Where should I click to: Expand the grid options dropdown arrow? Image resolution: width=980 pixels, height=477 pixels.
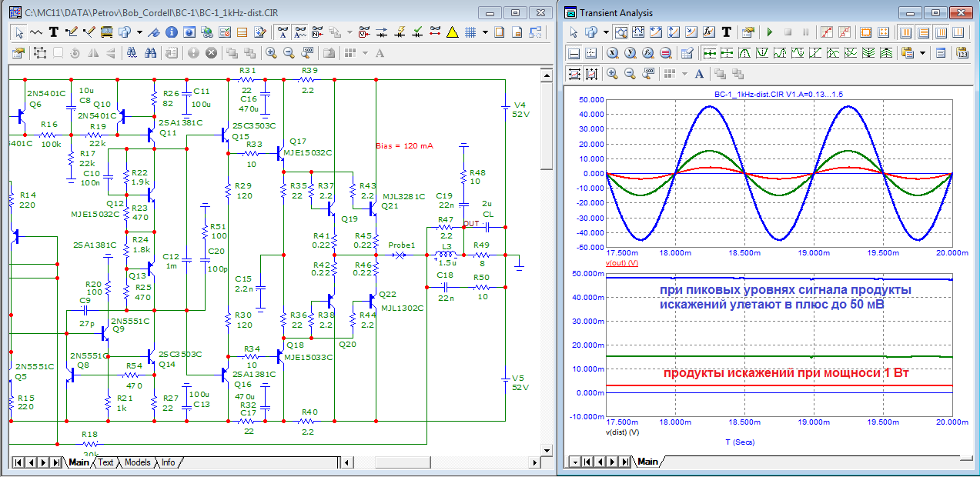[485, 32]
